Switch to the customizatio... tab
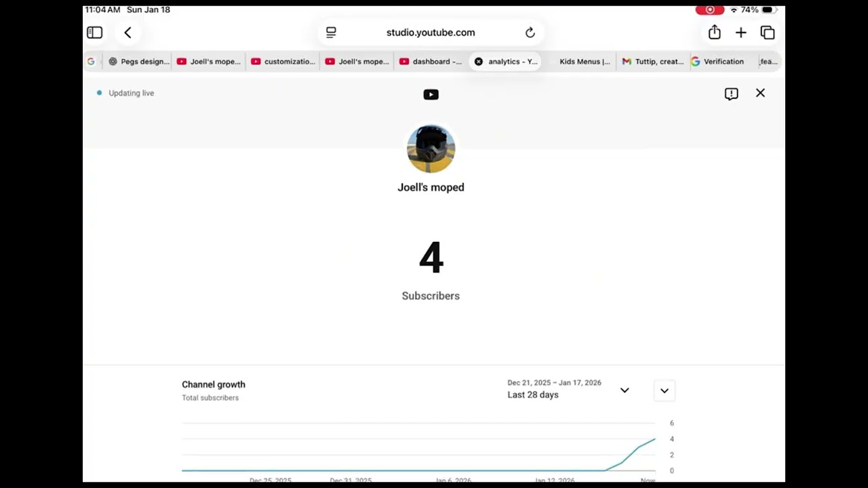Image resolution: width=868 pixels, height=488 pixels. [x=283, y=62]
